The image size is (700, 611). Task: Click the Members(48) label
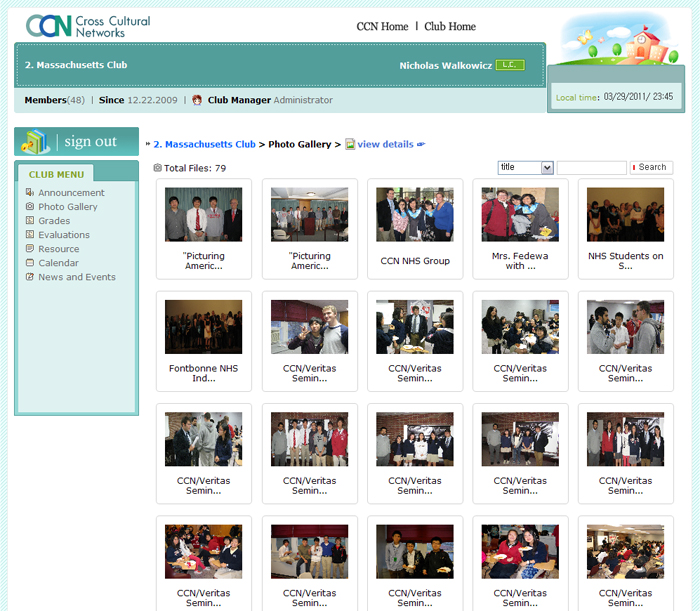(54, 100)
